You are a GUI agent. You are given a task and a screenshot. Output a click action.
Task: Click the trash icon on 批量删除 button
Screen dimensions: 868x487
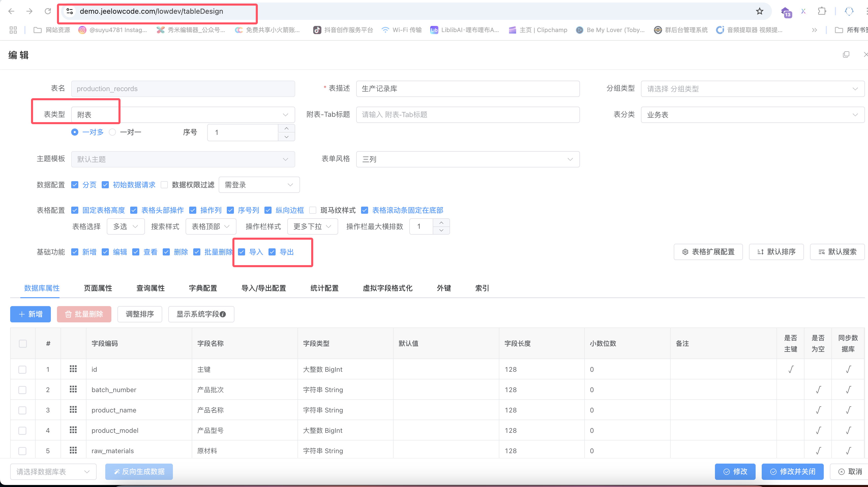68,314
